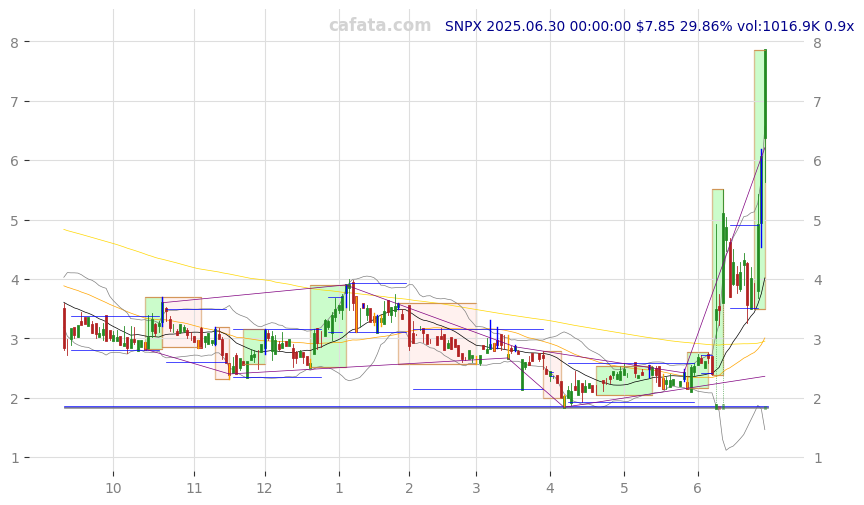
Task: Click the tall green box peaking at 5.5
Action: click(717, 282)
